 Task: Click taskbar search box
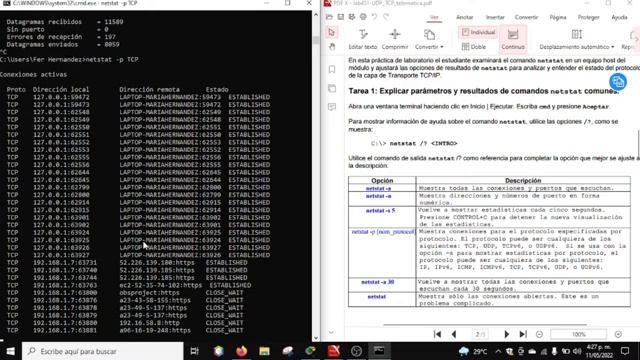tap(102, 351)
